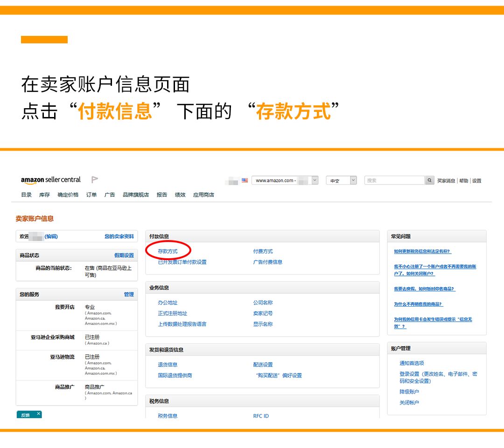The width and height of the screenshot is (504, 448).
Task: Click 管理 in 您的服务 panel
Action: [129, 294]
